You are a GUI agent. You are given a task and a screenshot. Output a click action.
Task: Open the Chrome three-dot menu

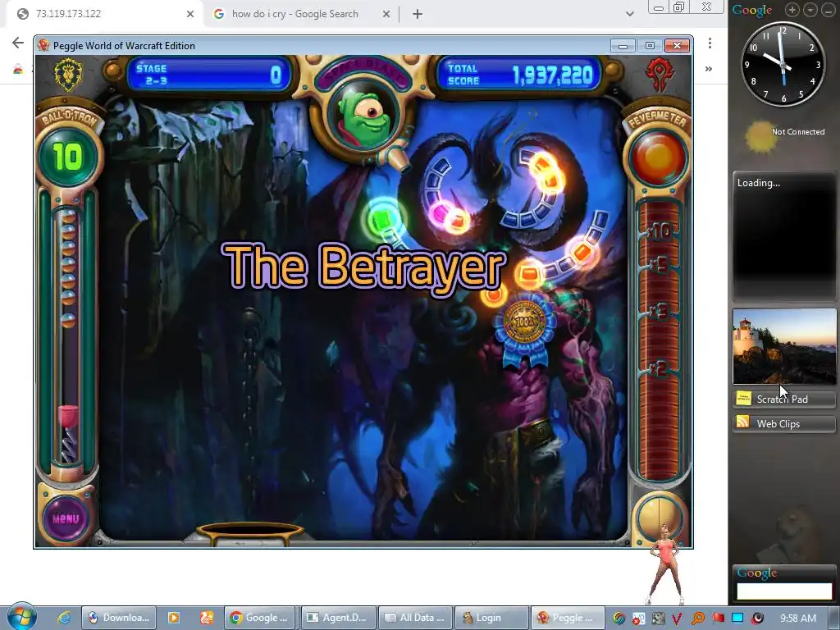[x=710, y=43]
